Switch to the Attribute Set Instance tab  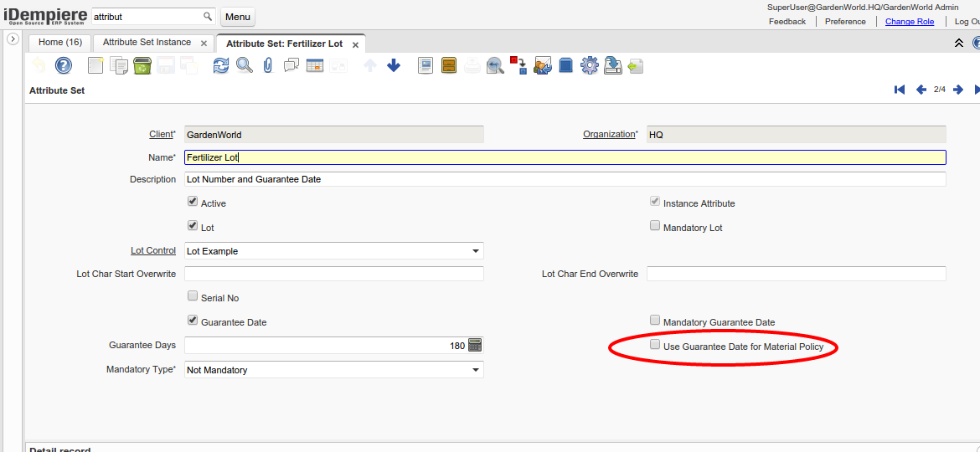(x=147, y=42)
